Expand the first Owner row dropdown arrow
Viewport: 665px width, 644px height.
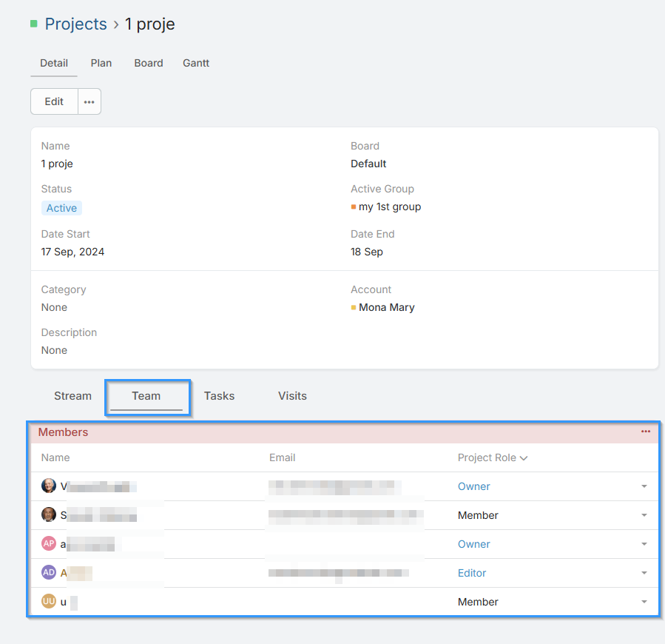pyautogui.click(x=644, y=486)
